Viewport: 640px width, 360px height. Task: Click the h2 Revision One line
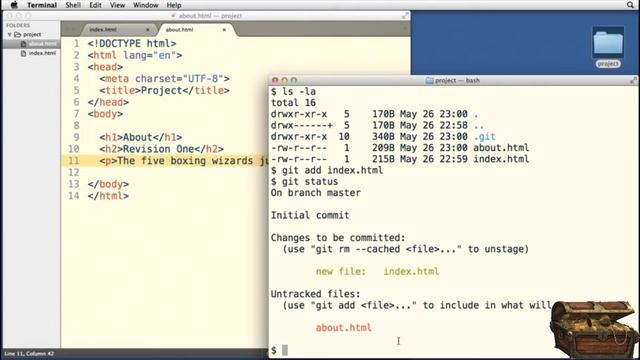pyautogui.click(x=162, y=149)
